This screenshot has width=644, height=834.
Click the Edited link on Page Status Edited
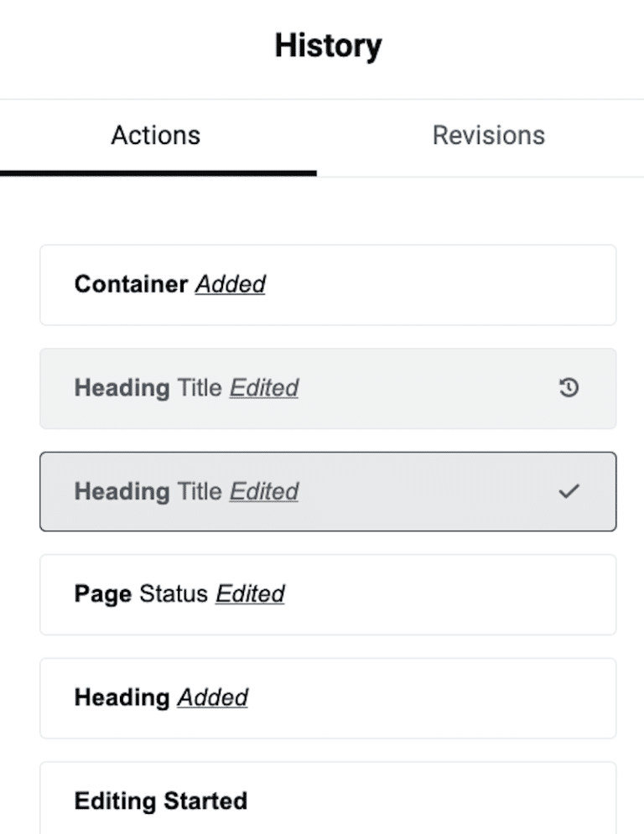click(251, 594)
